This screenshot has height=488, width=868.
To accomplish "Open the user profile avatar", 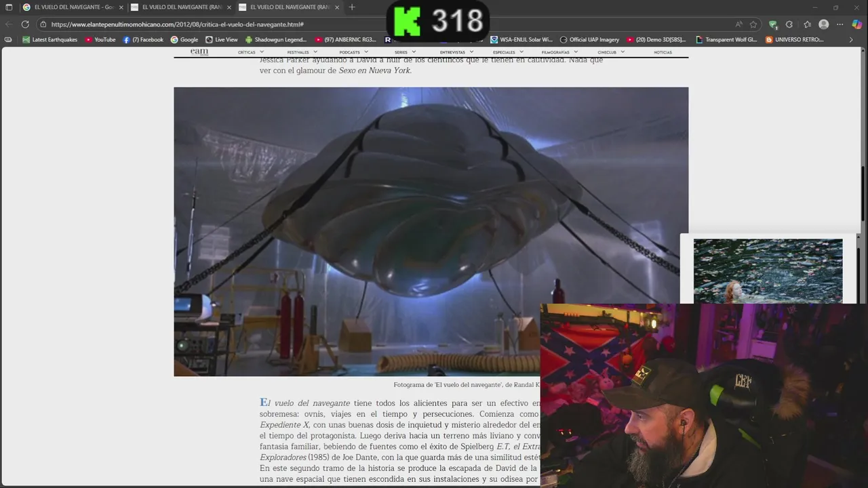I will [x=824, y=24].
